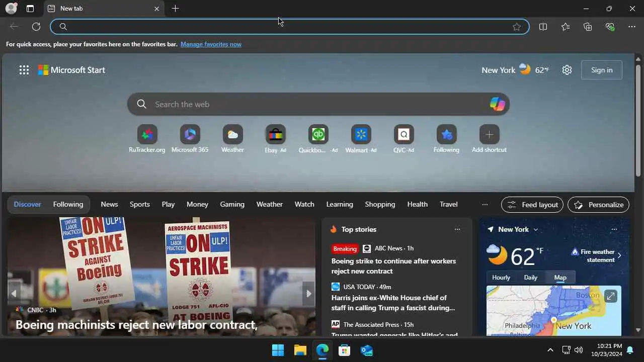
Task: Show previous slide in news carousel
Action: click(14, 294)
